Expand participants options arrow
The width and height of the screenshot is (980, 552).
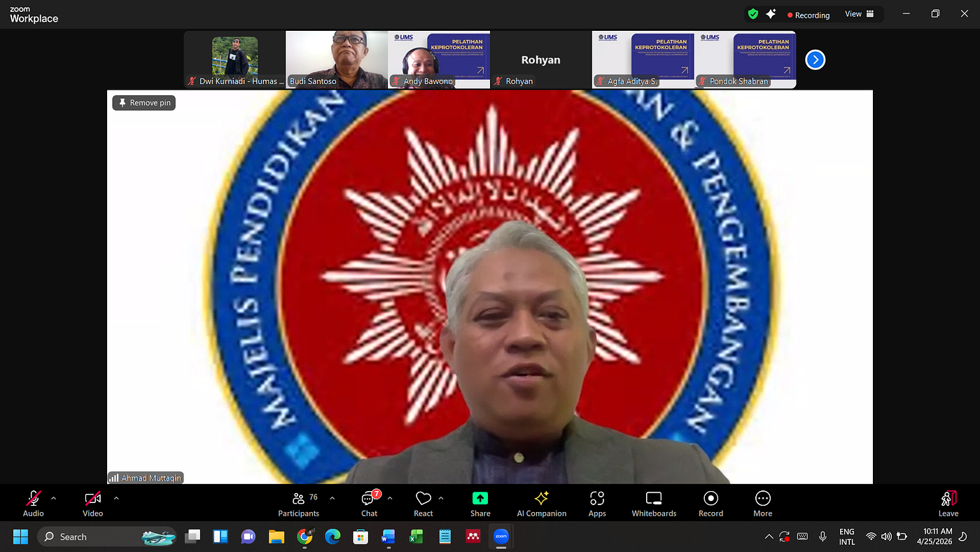coord(332,498)
